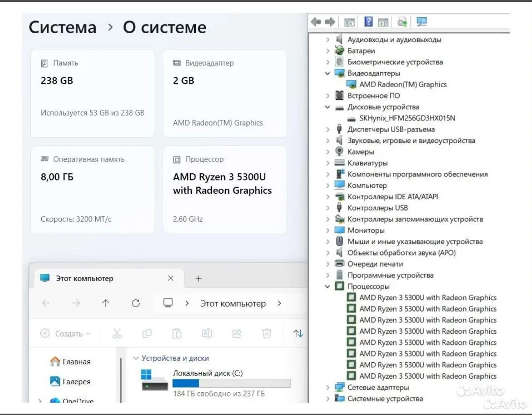The image size is (532, 415).
Task: Click the Show/hide console tree toolbar icon
Action: click(349, 22)
